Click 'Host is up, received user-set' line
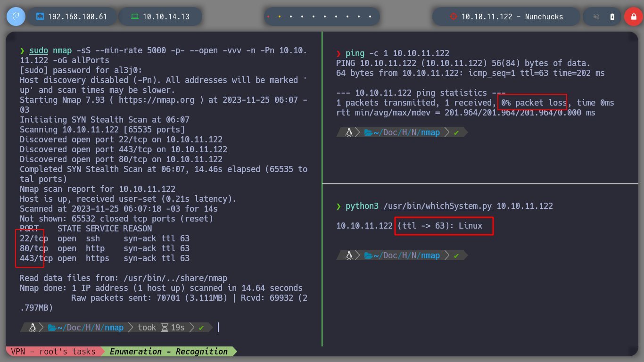Screen dimensions: 644x362 tap(128, 199)
